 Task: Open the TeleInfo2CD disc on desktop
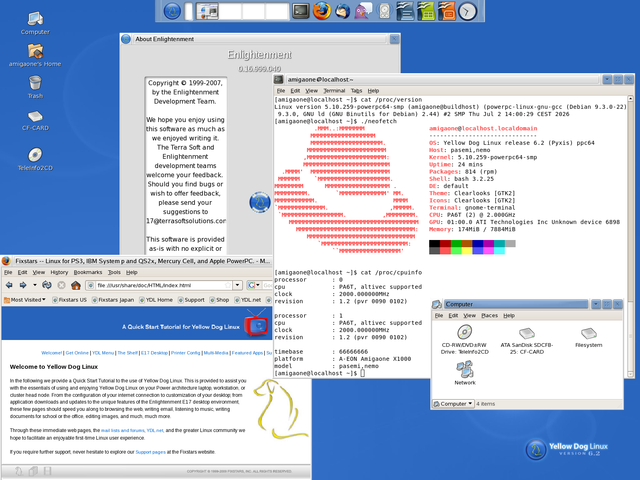click(35, 159)
